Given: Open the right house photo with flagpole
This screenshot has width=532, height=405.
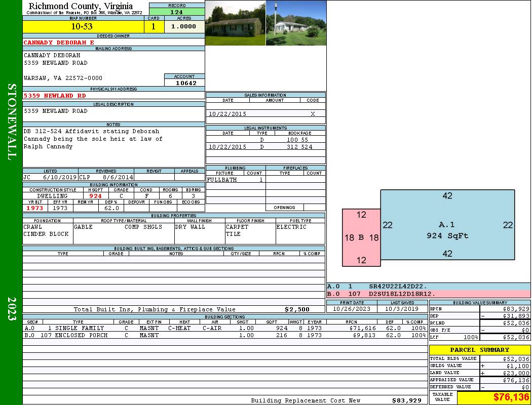Looking at the screenshot, I should (x=296, y=23).
